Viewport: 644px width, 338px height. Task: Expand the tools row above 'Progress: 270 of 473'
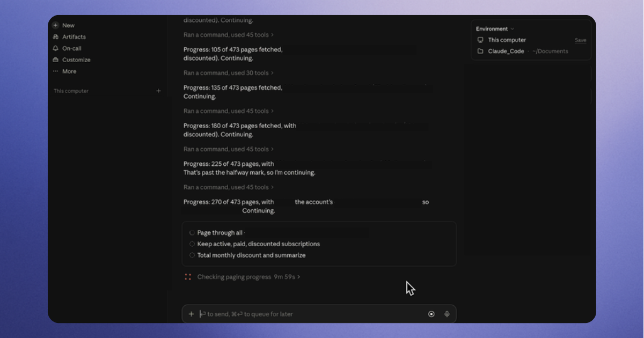(x=229, y=187)
